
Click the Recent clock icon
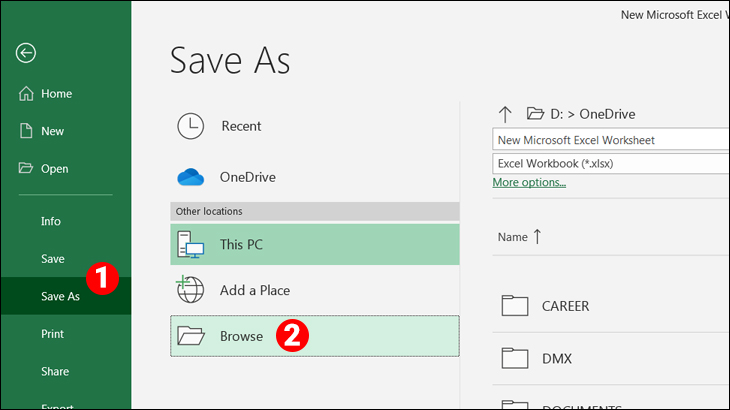tap(190, 126)
